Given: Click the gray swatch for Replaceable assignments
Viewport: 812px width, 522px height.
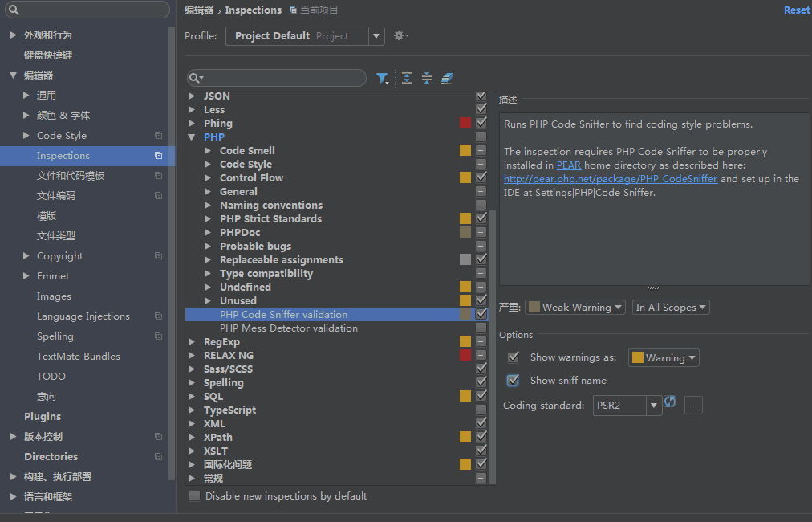Looking at the screenshot, I should coord(465,259).
